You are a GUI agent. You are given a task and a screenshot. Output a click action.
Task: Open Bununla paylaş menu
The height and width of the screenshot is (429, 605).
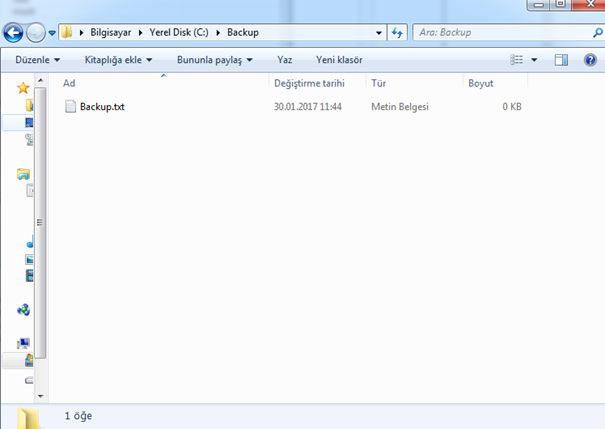click(x=215, y=60)
